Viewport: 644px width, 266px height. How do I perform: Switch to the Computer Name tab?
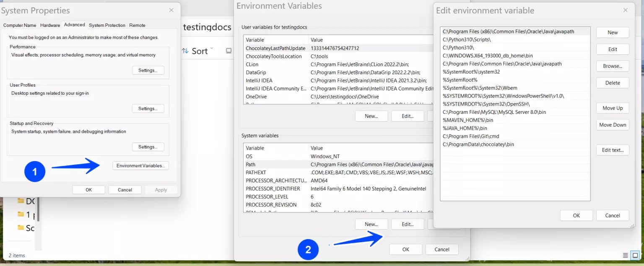pyautogui.click(x=19, y=25)
